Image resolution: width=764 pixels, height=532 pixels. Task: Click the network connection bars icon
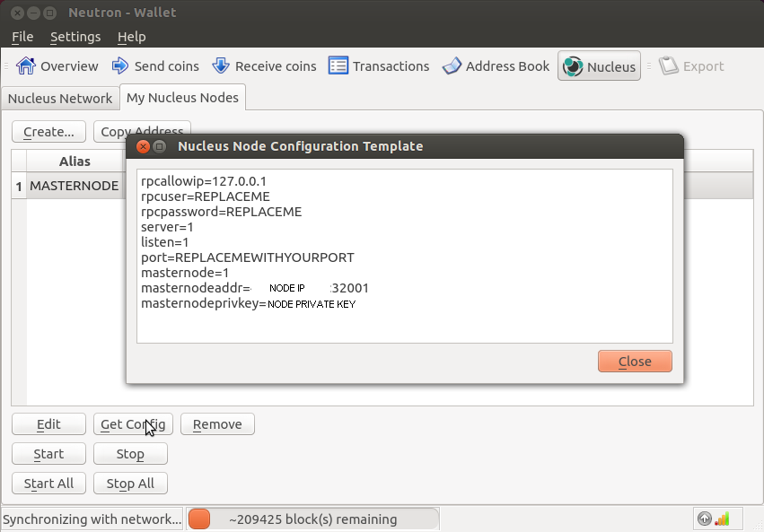click(x=722, y=519)
